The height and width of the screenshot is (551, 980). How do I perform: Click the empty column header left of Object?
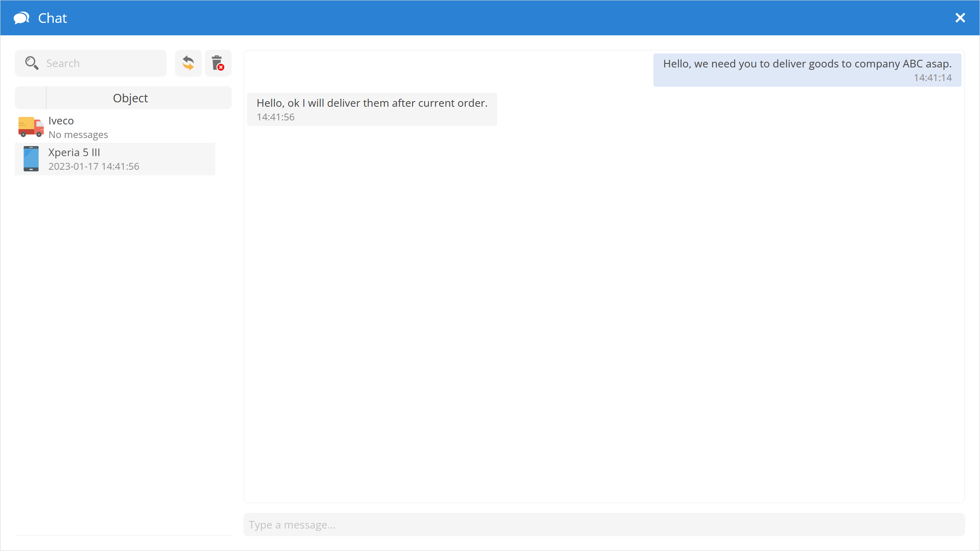click(31, 98)
